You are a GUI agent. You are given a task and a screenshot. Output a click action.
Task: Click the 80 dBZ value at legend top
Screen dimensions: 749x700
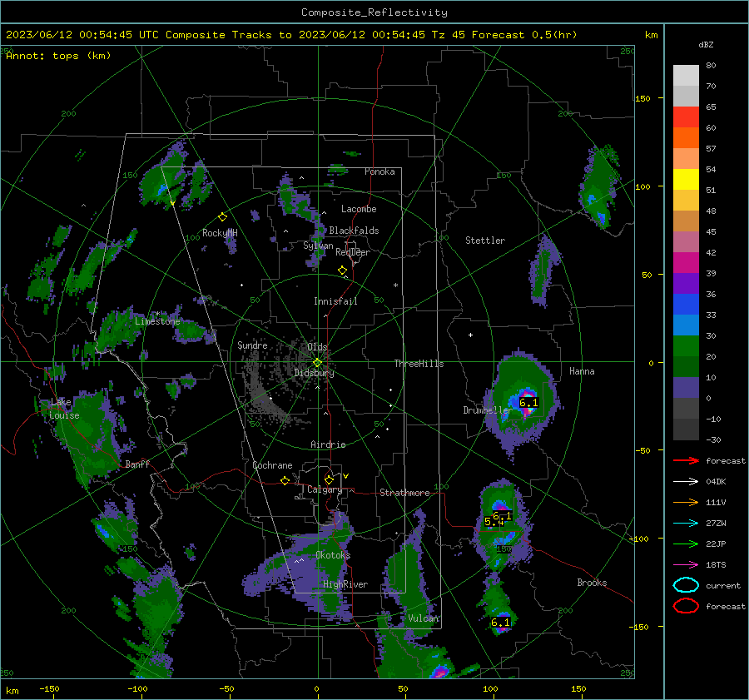(x=711, y=66)
